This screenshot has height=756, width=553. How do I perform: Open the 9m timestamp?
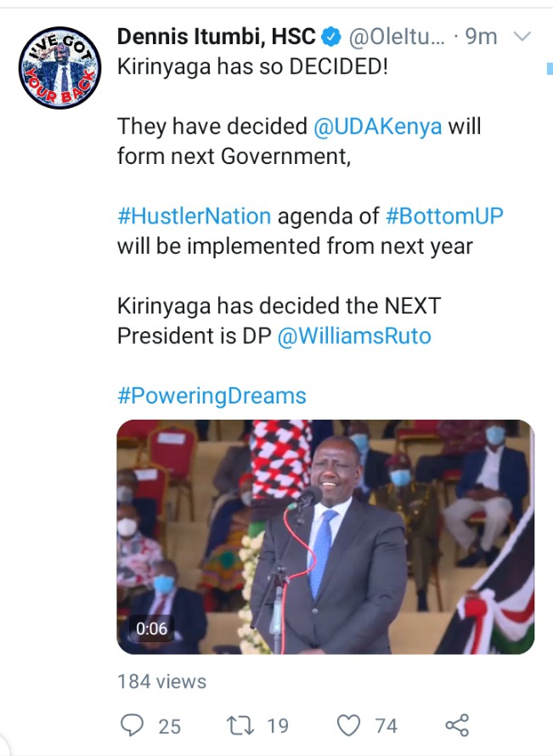coord(481,37)
